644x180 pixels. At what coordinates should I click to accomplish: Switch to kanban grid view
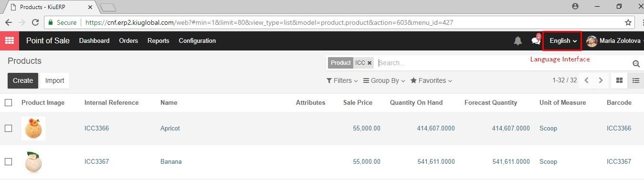pos(619,80)
